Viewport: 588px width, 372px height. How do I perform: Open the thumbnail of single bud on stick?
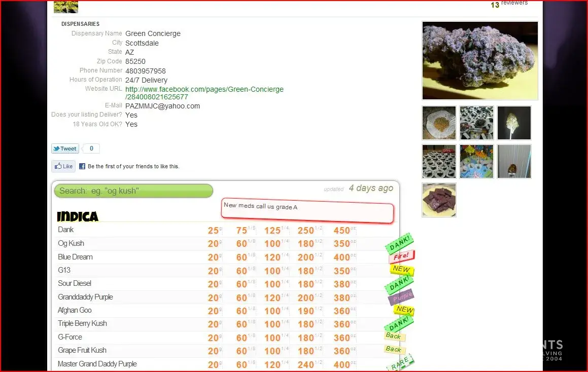coord(514,123)
